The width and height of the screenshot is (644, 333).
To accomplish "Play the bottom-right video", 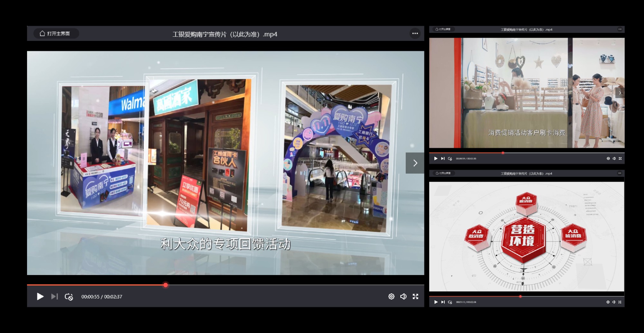I will pos(436,302).
